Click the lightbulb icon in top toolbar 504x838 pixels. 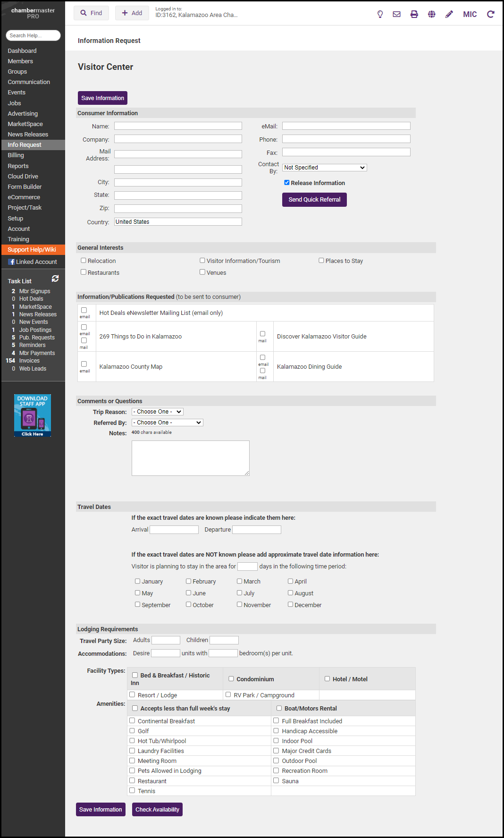point(380,14)
